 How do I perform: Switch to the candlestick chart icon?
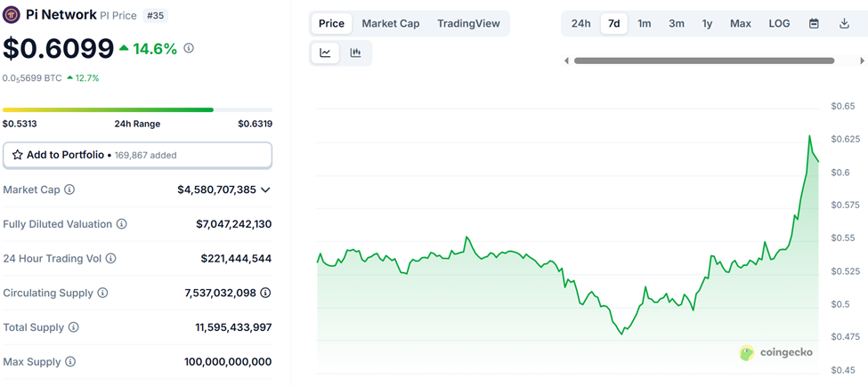pyautogui.click(x=355, y=53)
